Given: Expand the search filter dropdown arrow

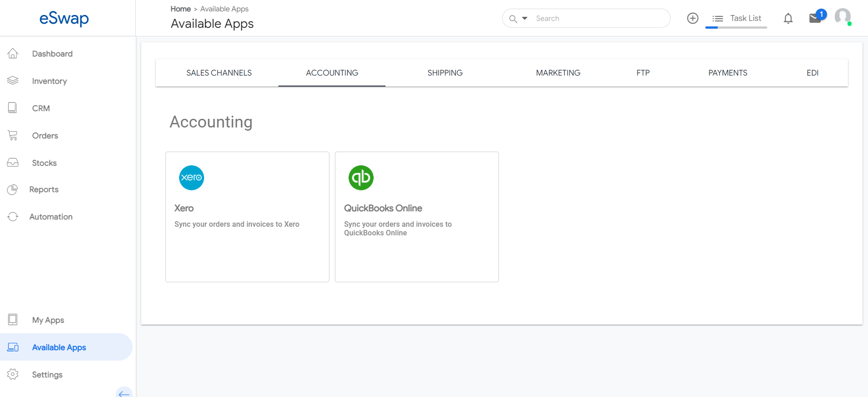Looking at the screenshot, I should click(524, 18).
